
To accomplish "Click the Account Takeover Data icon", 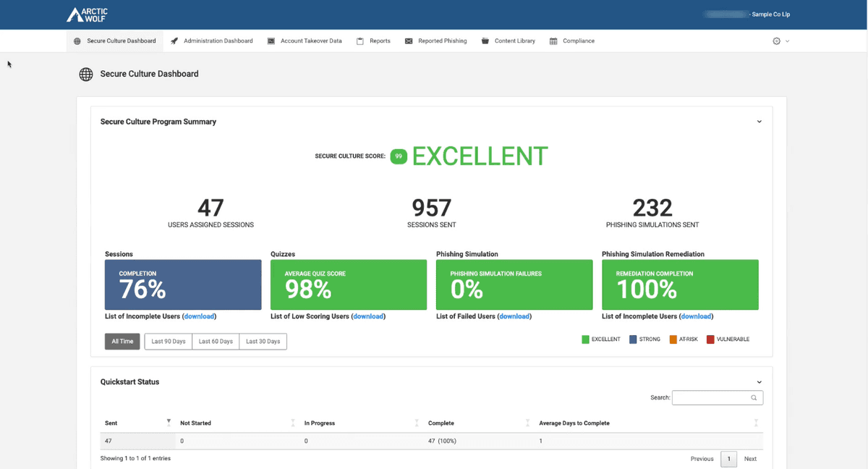I will point(271,41).
